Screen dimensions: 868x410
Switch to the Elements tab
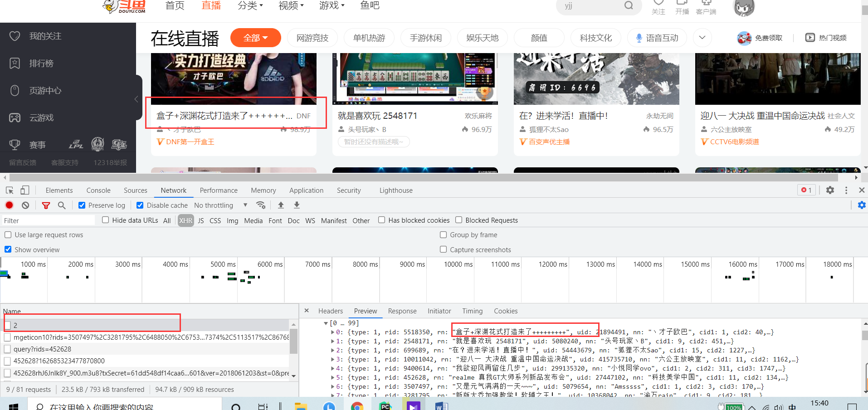pyautogui.click(x=59, y=190)
